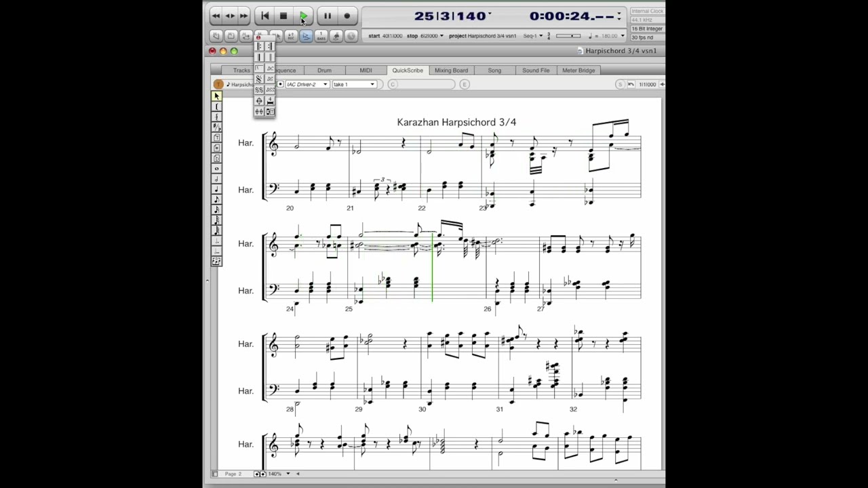Switch to the Meter Bridge tab
Viewport: 868px width, 488px height.
[x=578, y=70]
